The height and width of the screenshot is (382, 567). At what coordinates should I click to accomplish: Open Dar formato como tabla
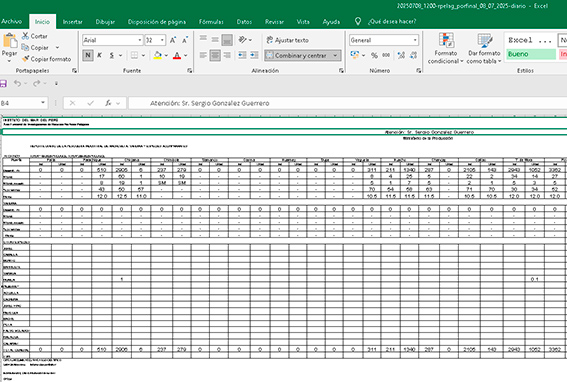[x=484, y=49]
